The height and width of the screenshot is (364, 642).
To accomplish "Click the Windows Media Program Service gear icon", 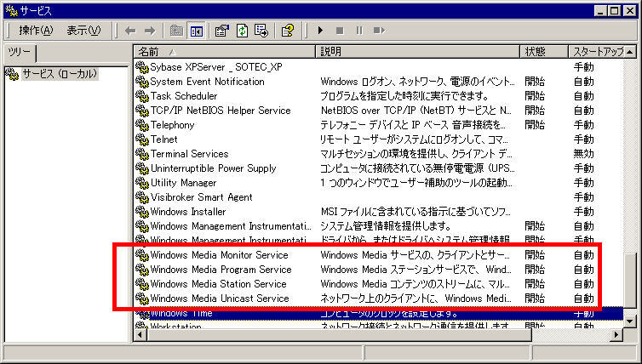I will click(141, 270).
